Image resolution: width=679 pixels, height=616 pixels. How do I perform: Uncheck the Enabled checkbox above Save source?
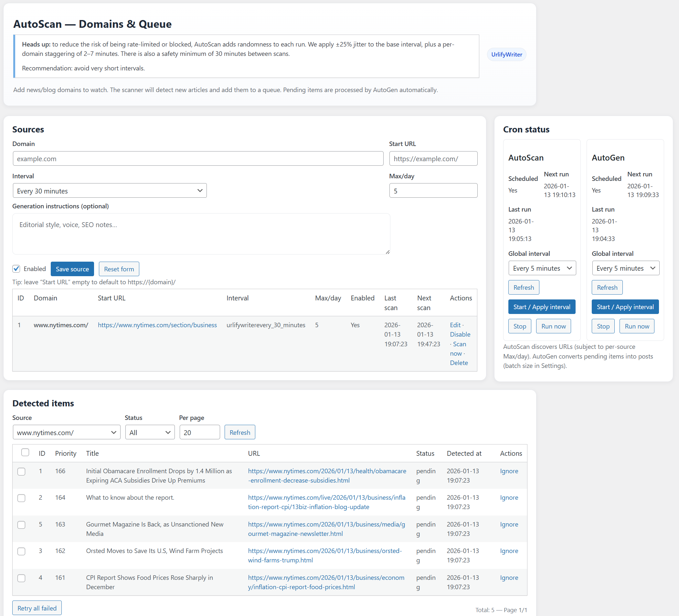click(x=16, y=269)
